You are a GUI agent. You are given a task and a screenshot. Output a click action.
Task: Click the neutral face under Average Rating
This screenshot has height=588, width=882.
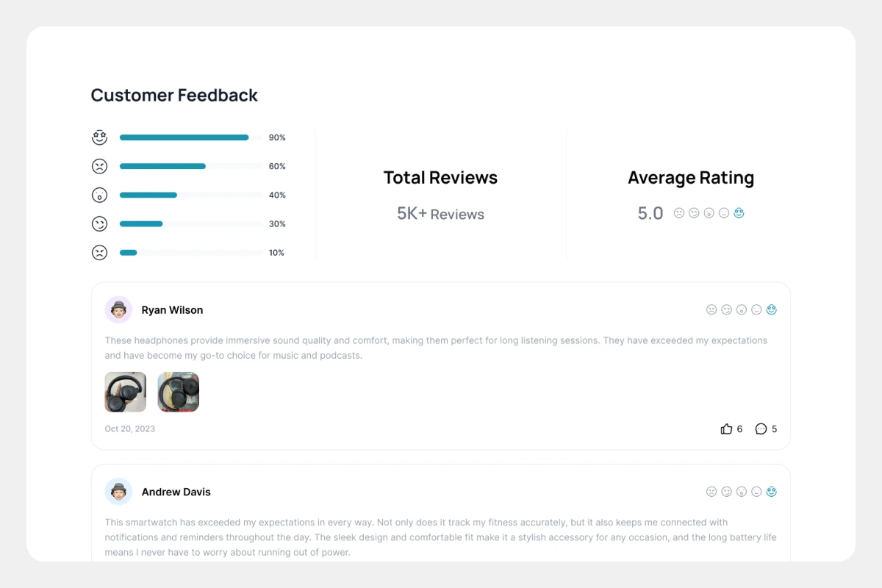[x=724, y=213]
